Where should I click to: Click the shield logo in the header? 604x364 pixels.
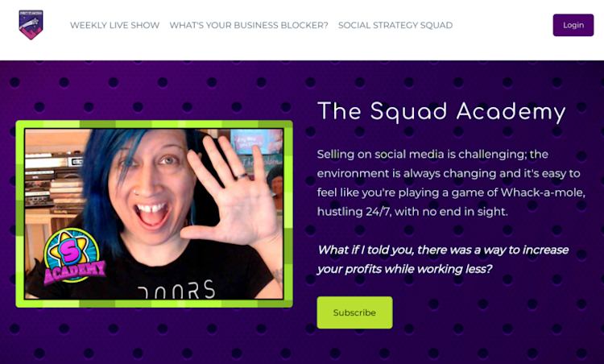point(31,25)
